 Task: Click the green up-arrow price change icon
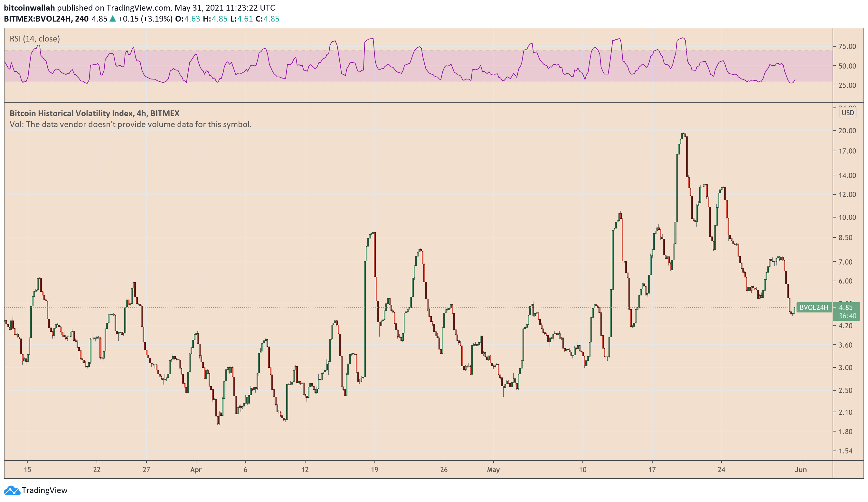tap(113, 19)
